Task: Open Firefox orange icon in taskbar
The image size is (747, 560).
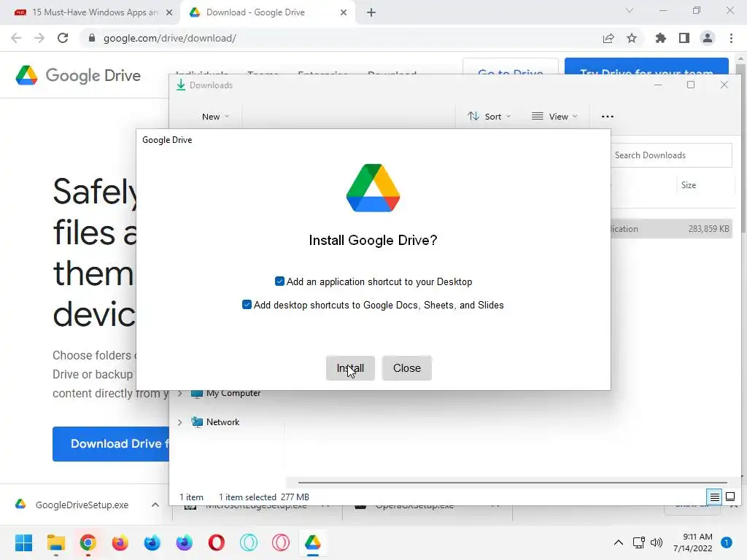Action: pyautogui.click(x=120, y=542)
